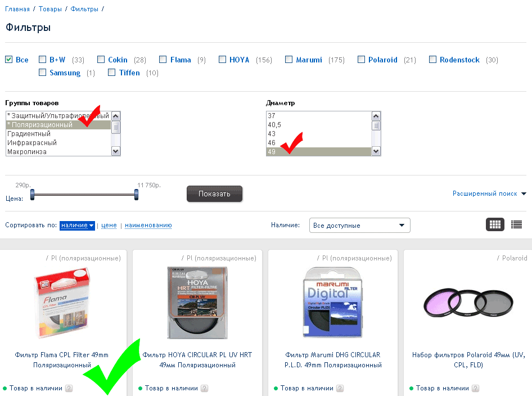Open Flama CPL Filter product image
This screenshot has height=396, width=532.
click(x=62, y=303)
